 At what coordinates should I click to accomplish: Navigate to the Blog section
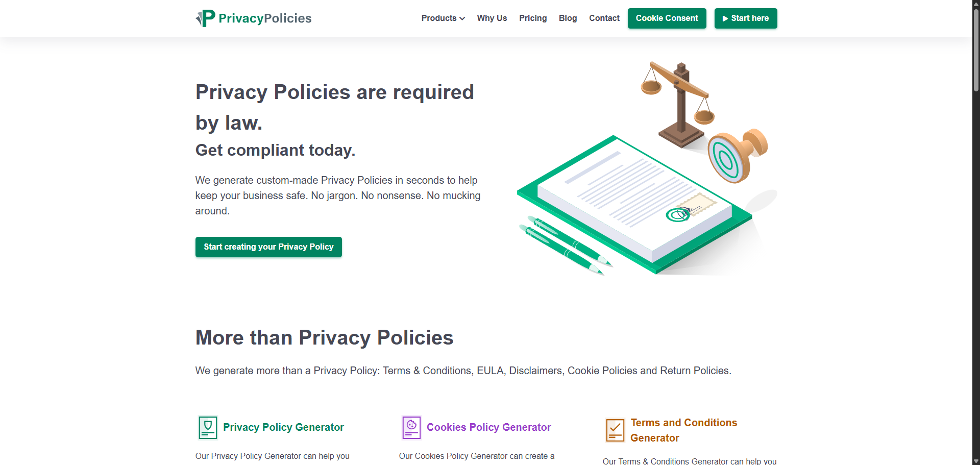pyautogui.click(x=568, y=18)
